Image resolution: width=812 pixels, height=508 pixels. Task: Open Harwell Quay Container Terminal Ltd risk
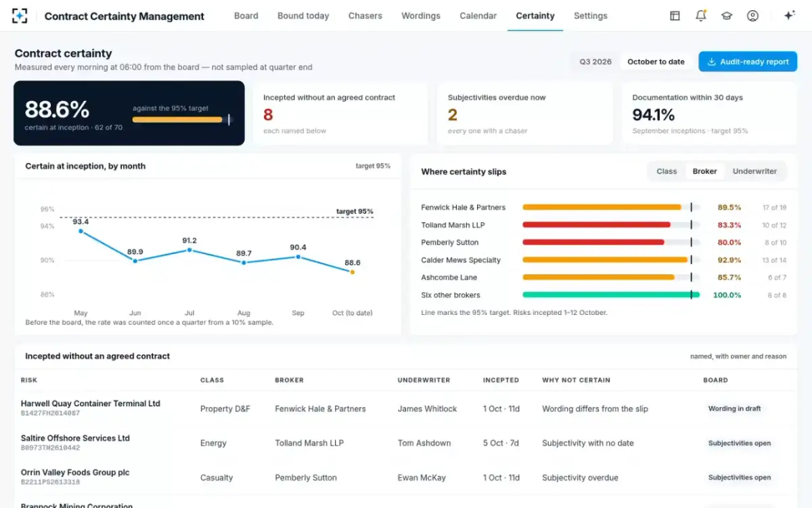[x=91, y=403]
